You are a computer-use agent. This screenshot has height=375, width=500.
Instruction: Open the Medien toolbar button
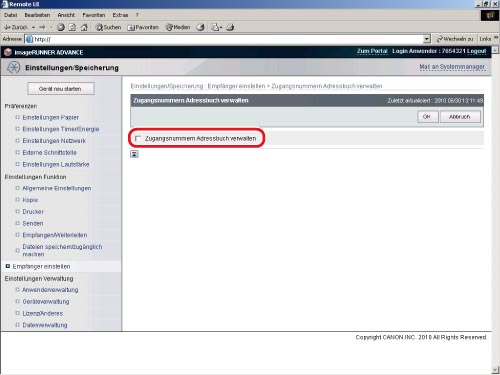pyautogui.click(x=178, y=27)
